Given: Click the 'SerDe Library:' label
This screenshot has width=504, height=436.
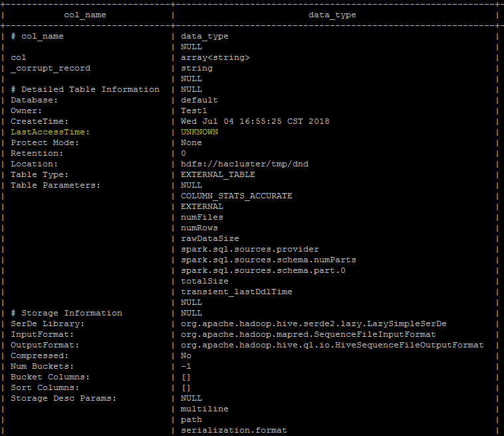Looking at the screenshot, I should (x=48, y=324).
